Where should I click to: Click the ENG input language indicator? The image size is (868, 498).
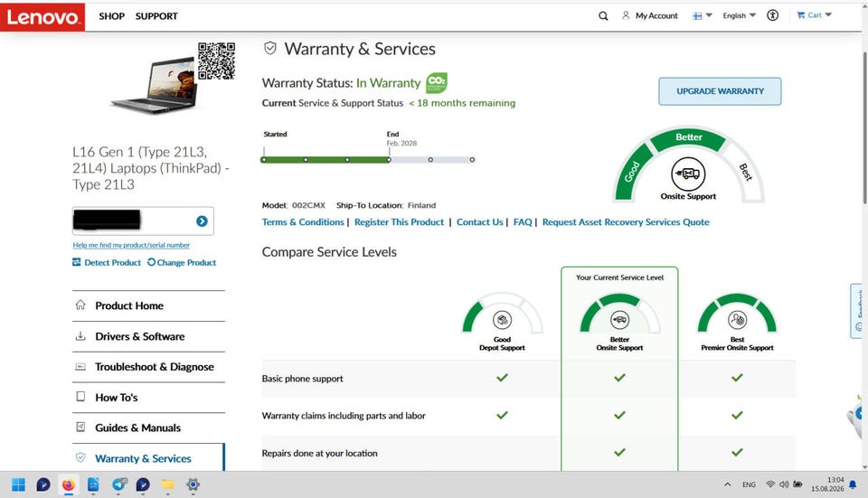[x=749, y=484]
